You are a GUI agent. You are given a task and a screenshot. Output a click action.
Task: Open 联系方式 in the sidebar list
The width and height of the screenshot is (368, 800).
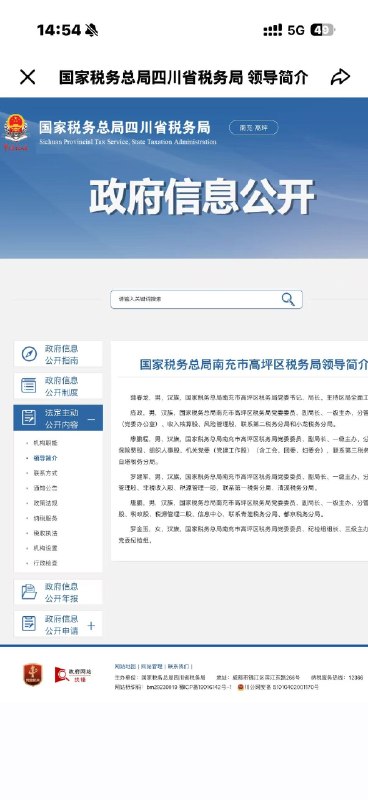coord(45,473)
